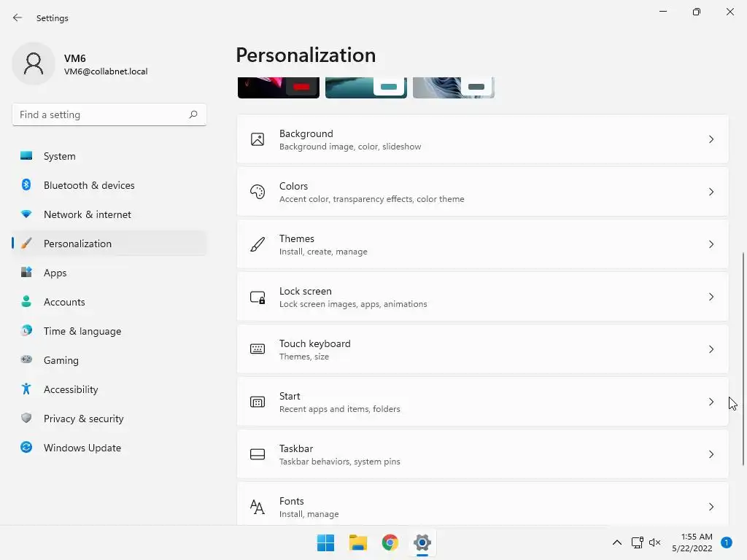Click the VM6@collabnet.local account email
Screen dimensions: 747x560
(x=106, y=71)
